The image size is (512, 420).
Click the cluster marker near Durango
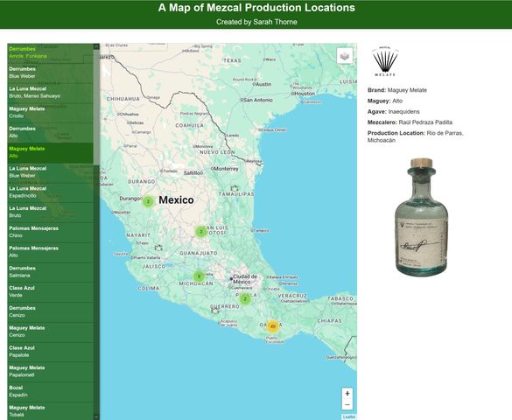(x=148, y=201)
